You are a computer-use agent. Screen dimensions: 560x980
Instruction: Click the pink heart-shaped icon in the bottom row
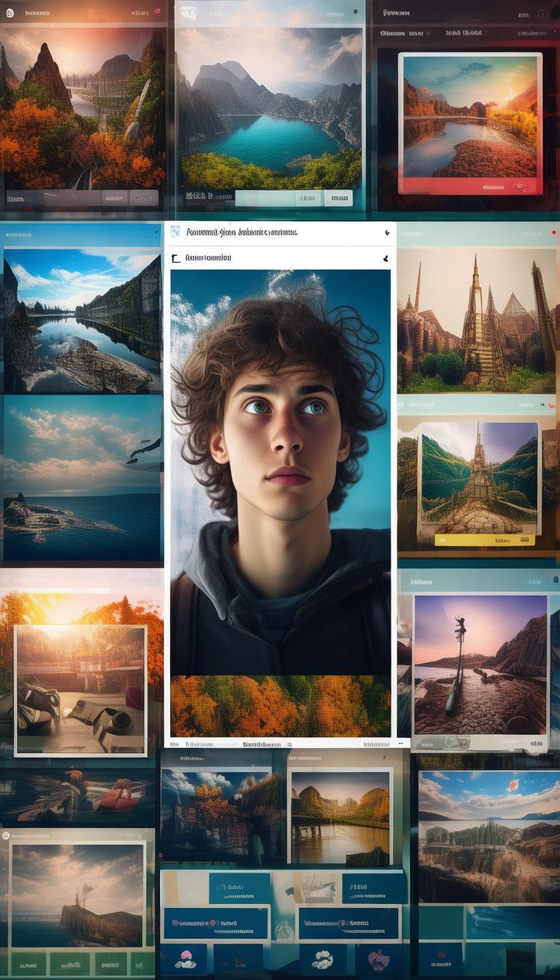coord(378,960)
